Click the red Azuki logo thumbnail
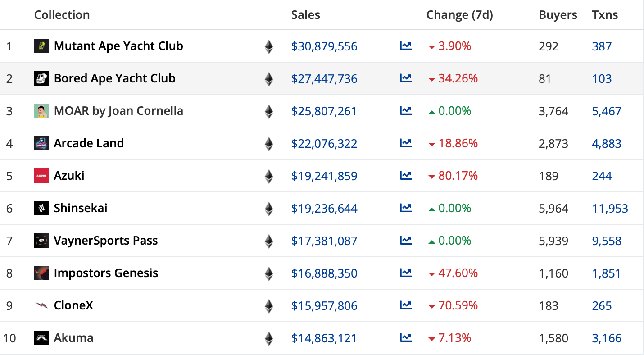The image size is (644, 355). coord(41,176)
